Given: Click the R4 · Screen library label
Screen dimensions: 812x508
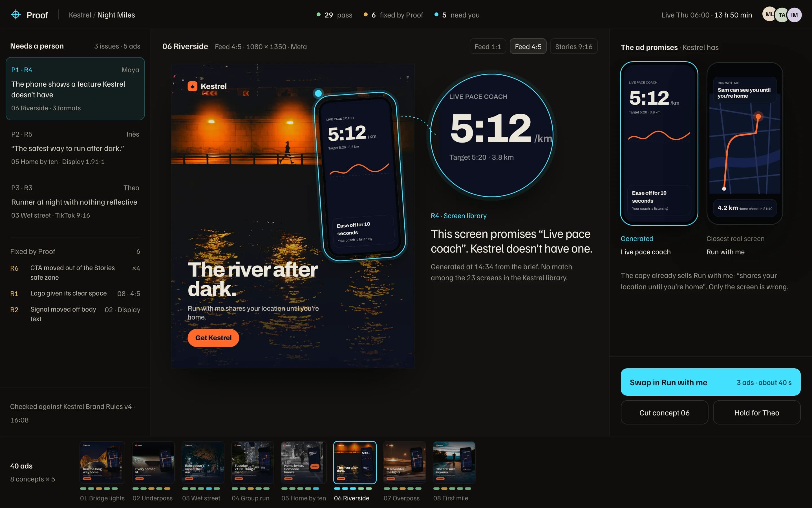Looking at the screenshot, I should (458, 216).
